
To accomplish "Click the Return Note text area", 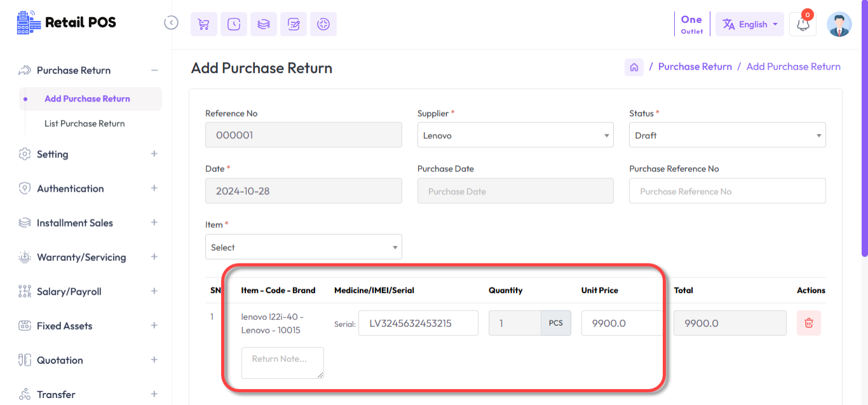I will pos(282,362).
